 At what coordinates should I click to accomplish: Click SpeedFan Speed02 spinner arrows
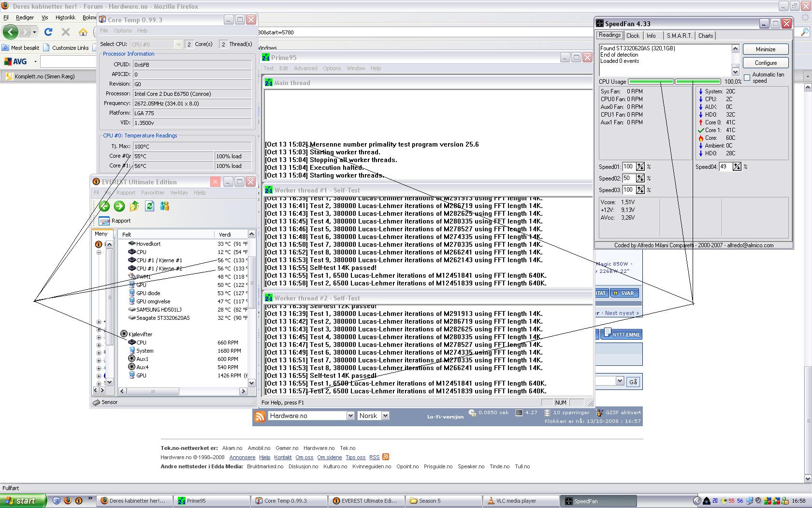point(640,178)
